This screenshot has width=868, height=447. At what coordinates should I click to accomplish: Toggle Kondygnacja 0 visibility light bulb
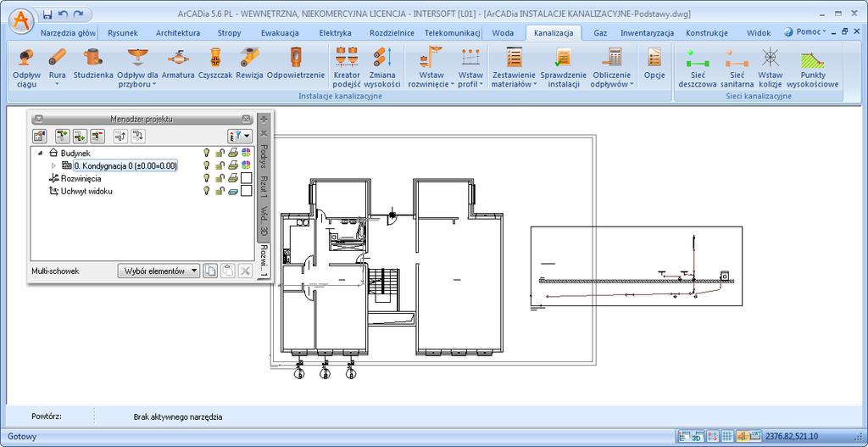207,165
